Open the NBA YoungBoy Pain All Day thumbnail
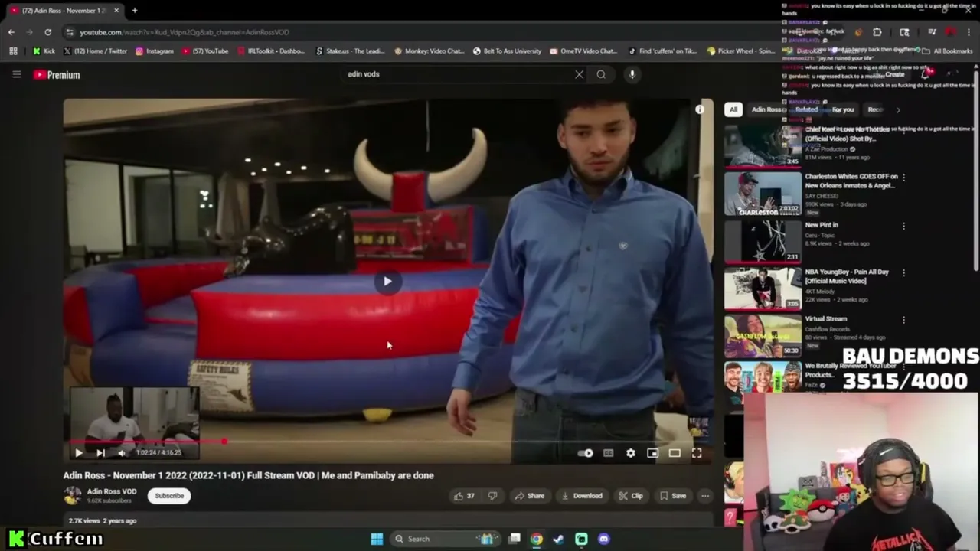Screen dimensions: 980x551 pos(763,289)
